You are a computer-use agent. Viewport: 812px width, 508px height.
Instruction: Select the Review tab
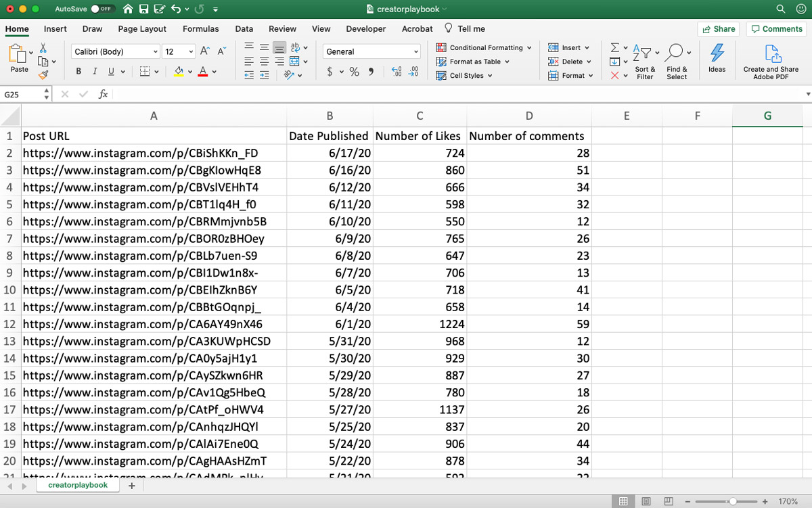pos(282,29)
